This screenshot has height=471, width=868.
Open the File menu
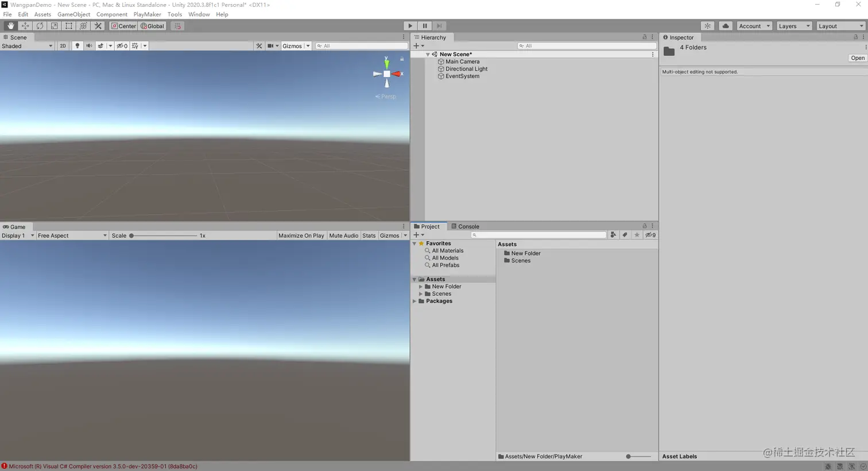pyautogui.click(x=7, y=14)
